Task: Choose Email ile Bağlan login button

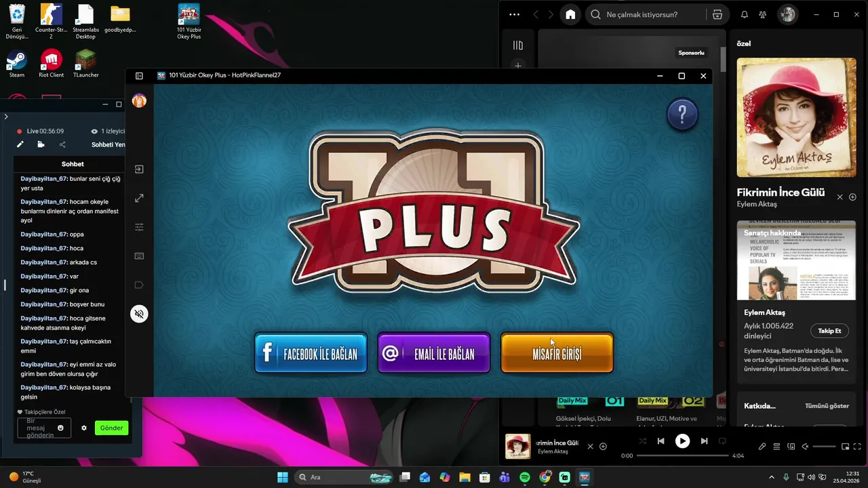Action: (x=434, y=353)
